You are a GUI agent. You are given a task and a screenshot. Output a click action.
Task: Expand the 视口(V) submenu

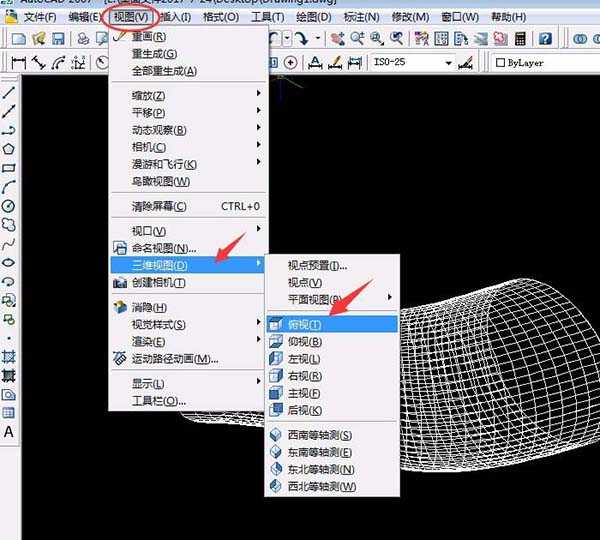point(188,231)
